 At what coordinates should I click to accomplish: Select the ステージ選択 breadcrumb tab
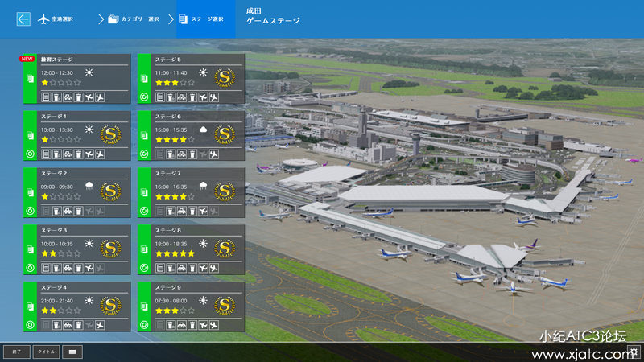tap(206, 19)
